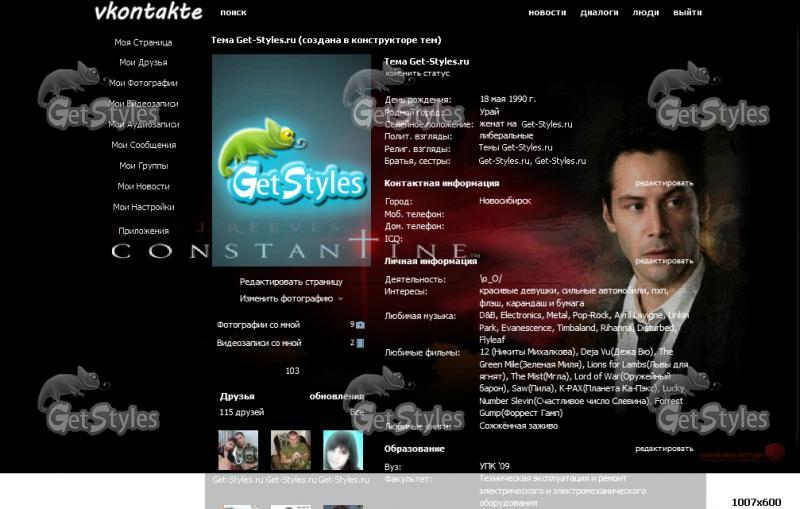Open Видеозаписи со мной

click(x=259, y=343)
